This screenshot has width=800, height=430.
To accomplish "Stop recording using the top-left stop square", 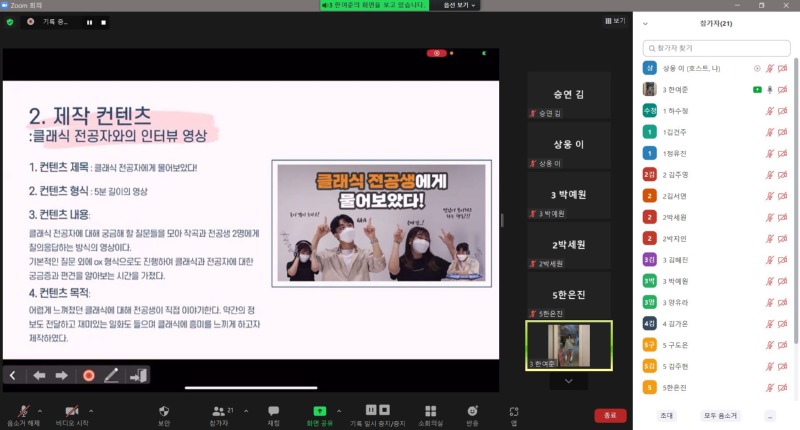I will pyautogui.click(x=104, y=22).
